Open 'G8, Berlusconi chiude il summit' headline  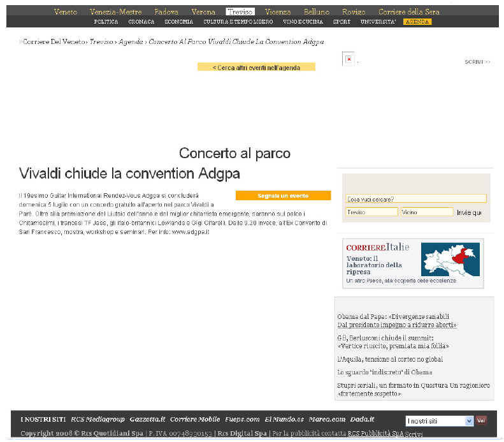coord(392,342)
